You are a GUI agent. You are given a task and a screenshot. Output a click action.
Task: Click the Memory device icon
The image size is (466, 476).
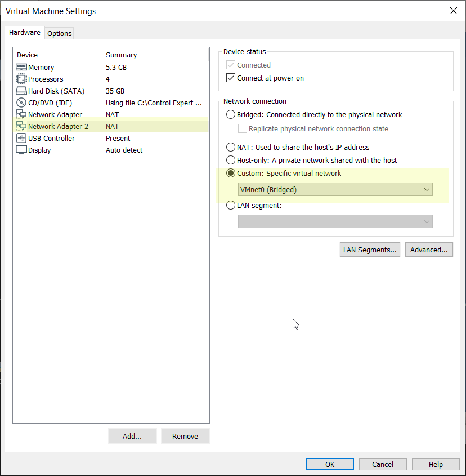pos(21,67)
